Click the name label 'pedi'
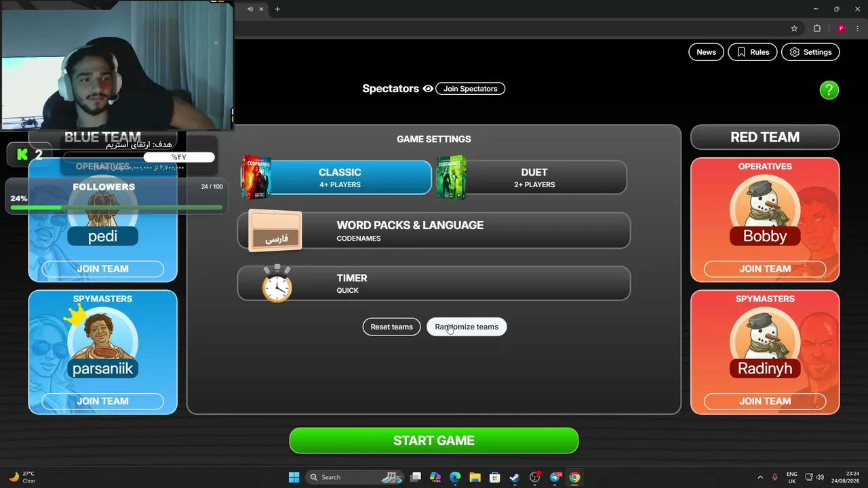The height and width of the screenshot is (488, 868). (x=102, y=237)
